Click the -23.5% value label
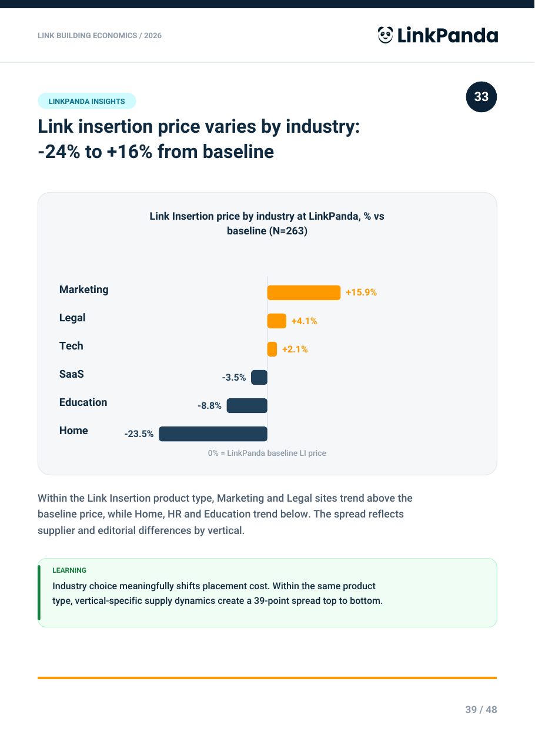Image resolution: width=535 pixels, height=756 pixels. pos(139,434)
